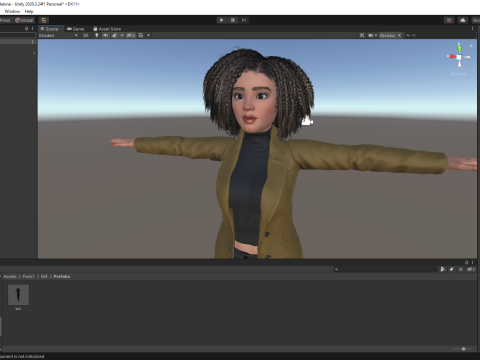Toggle scene effects like skybox and fog

[x=115, y=35]
